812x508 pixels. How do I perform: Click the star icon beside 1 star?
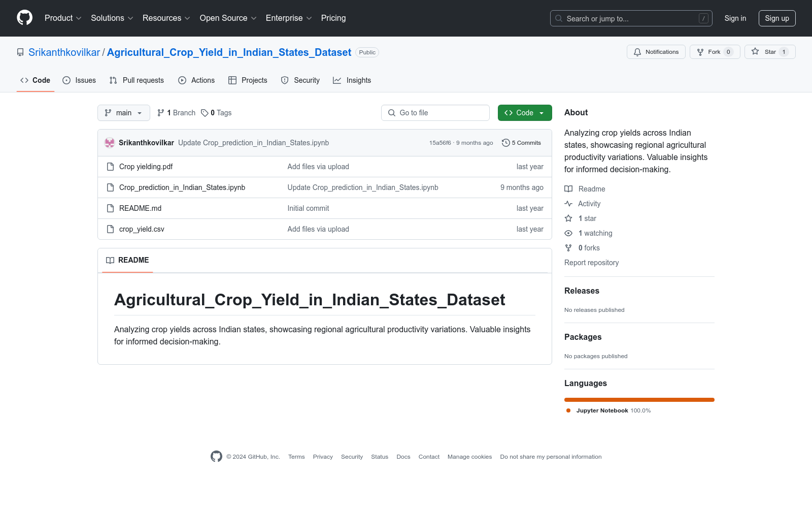568,218
